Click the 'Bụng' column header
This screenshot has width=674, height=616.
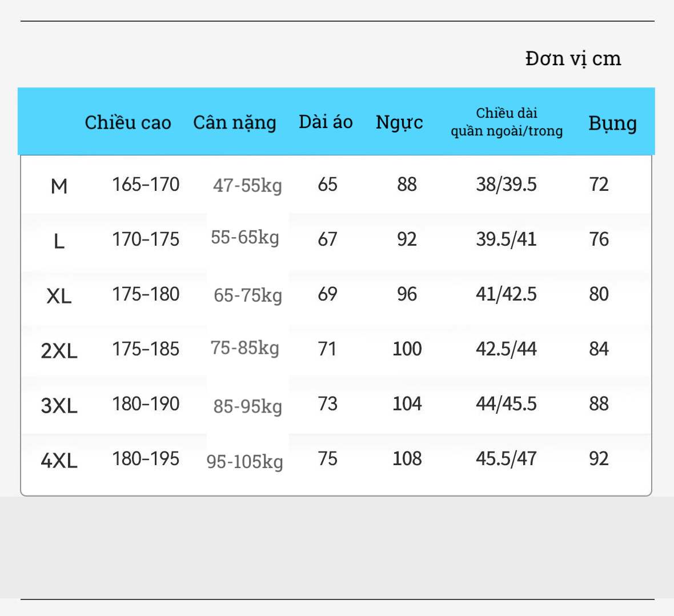click(x=612, y=123)
